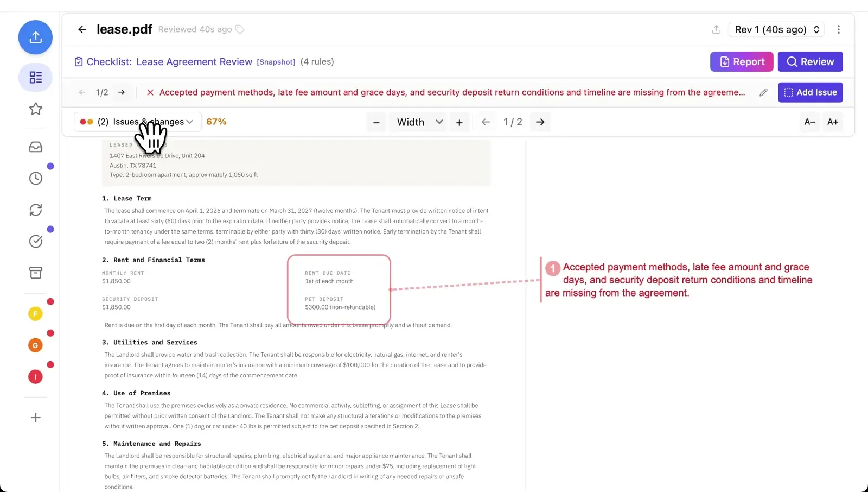Go to next page using the right arrow
The width and height of the screenshot is (868, 492).
(540, 122)
